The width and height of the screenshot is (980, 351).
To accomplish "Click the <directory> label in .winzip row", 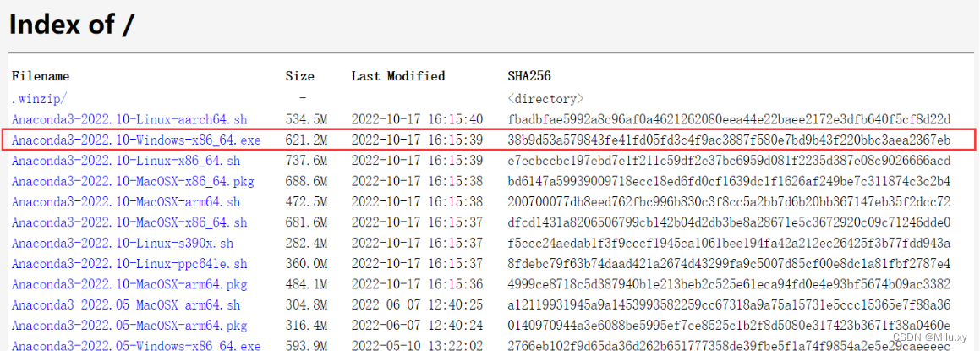I will click(545, 99).
